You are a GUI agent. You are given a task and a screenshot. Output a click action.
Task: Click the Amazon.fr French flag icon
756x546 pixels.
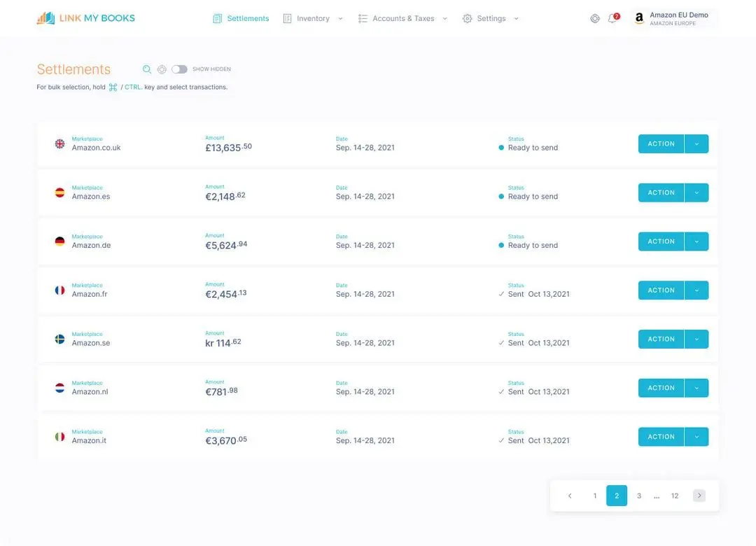click(59, 290)
